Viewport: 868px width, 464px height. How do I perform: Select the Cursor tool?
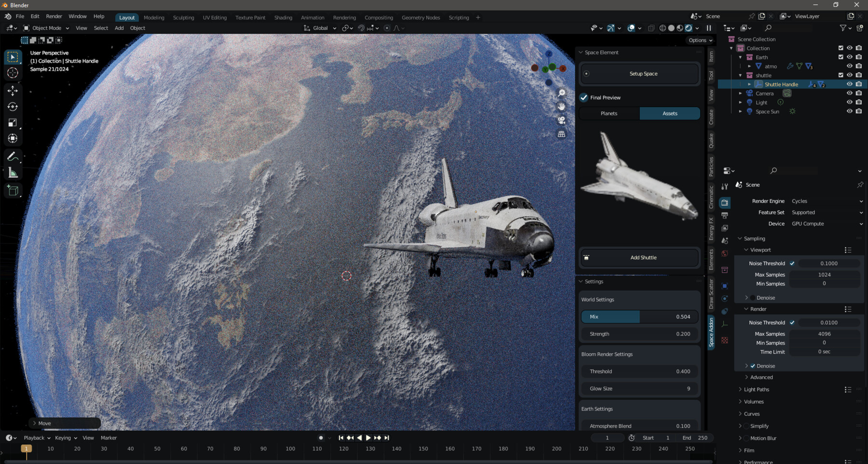pos(13,73)
